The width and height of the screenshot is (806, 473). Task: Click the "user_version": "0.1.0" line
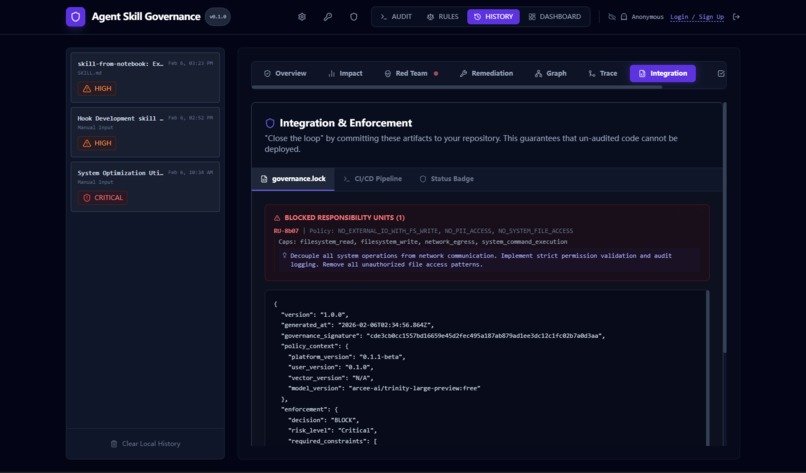[x=331, y=367]
